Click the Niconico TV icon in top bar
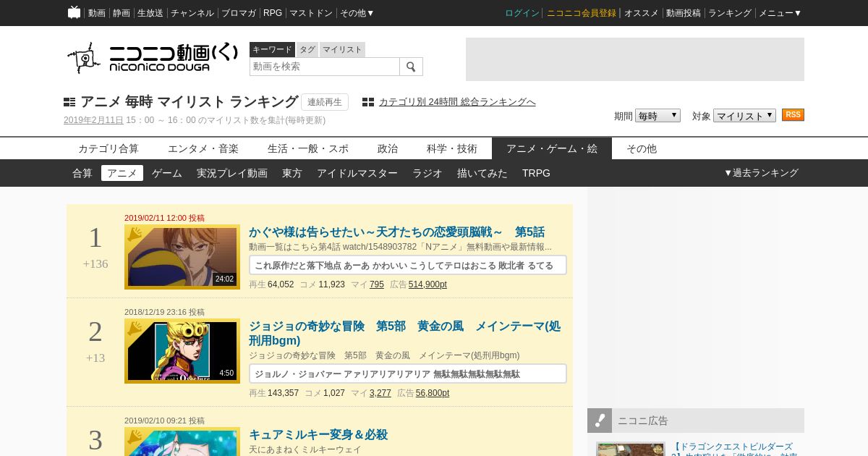Viewport: 868px width, 456px height. 74,12
